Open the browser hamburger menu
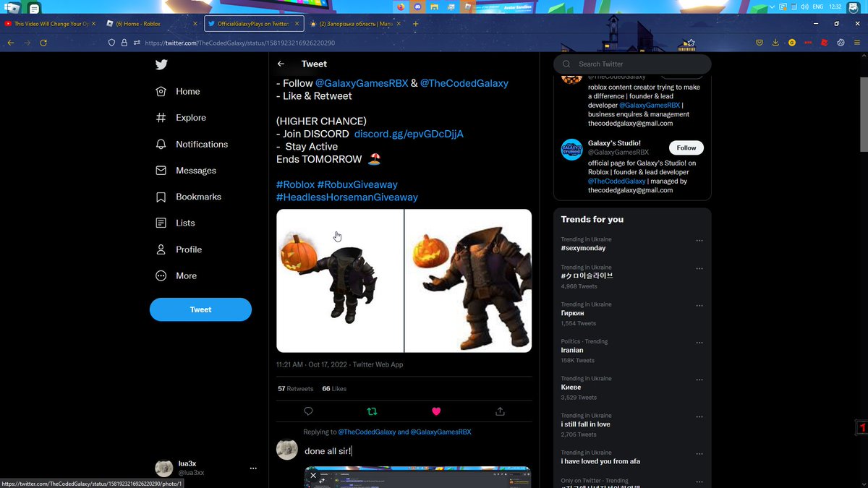The image size is (868, 488). tap(858, 43)
